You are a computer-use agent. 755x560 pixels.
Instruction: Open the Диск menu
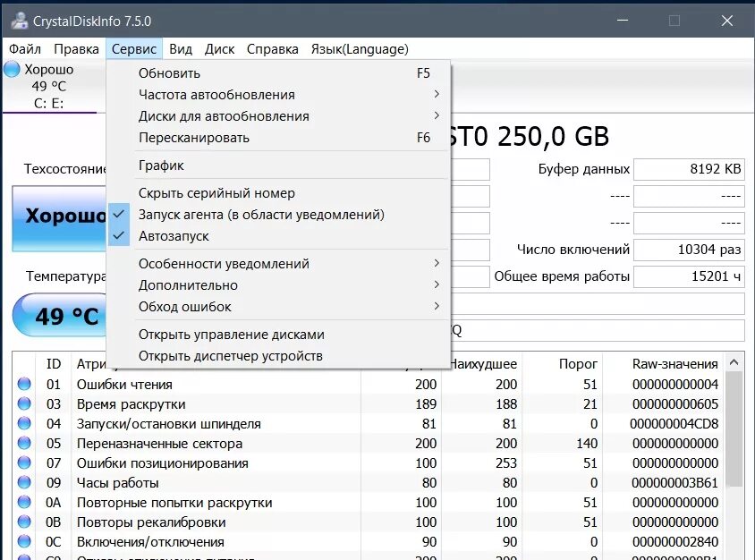[219, 49]
